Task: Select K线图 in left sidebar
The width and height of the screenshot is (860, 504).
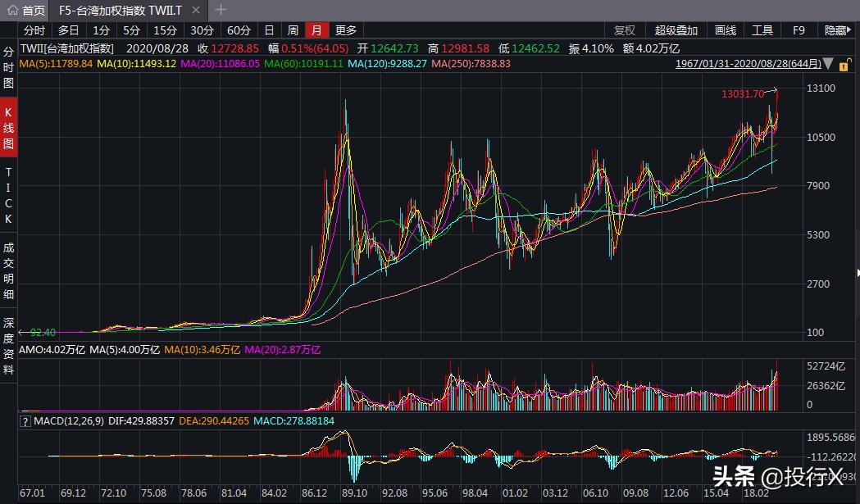Action: [8, 129]
